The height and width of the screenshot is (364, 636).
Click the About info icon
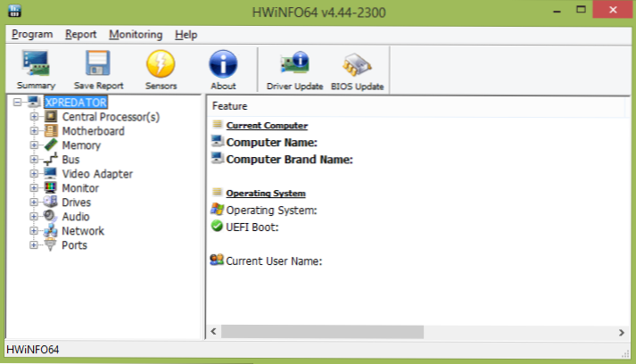[x=223, y=63]
